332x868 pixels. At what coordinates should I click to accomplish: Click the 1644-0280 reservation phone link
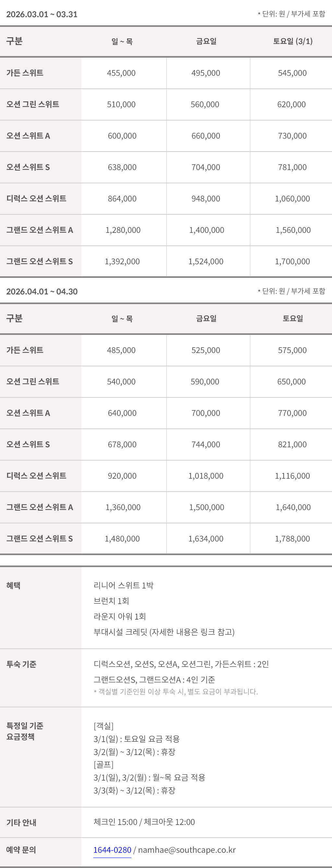coord(112,850)
